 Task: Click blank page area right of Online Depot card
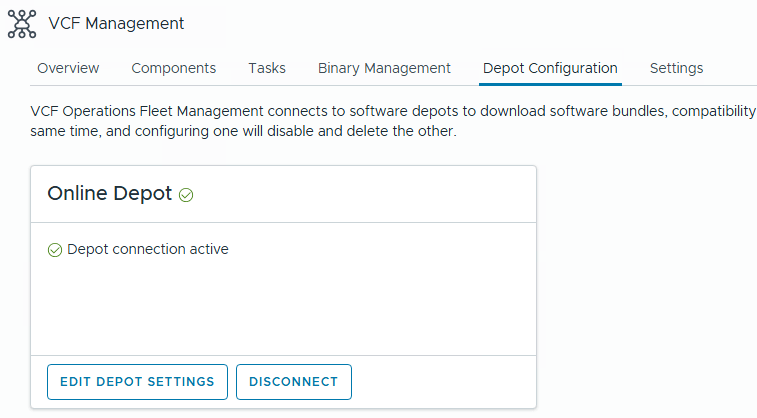pos(645,290)
